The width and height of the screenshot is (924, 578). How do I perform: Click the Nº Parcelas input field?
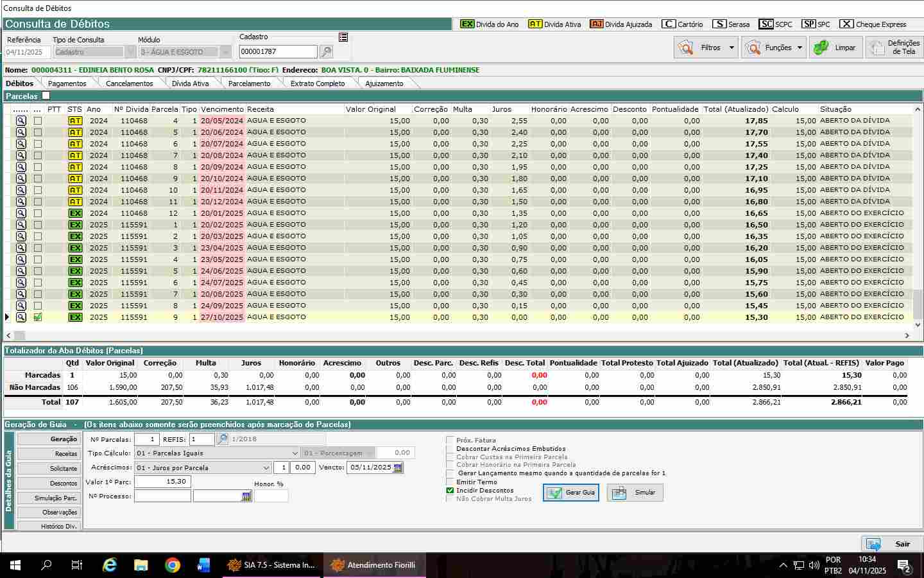pyautogui.click(x=146, y=439)
